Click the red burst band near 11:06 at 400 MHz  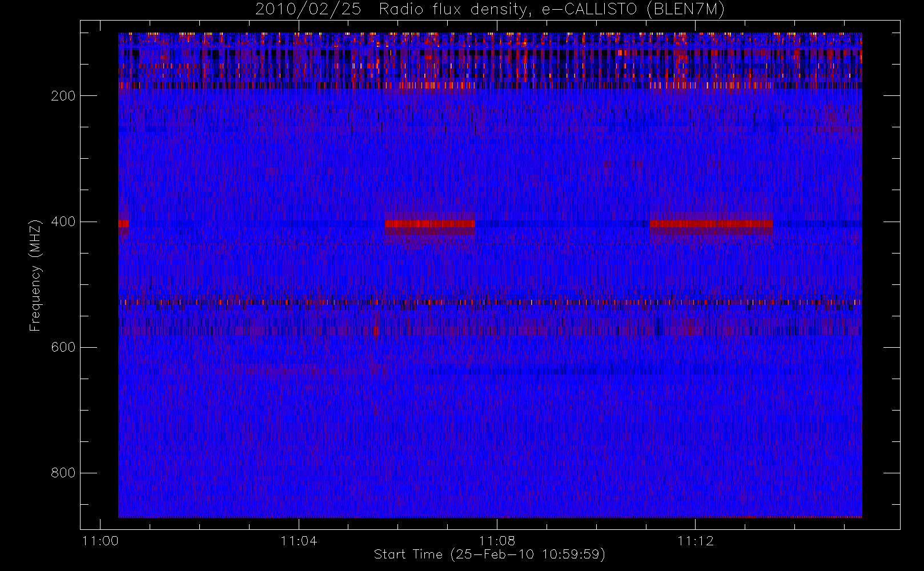click(429, 224)
